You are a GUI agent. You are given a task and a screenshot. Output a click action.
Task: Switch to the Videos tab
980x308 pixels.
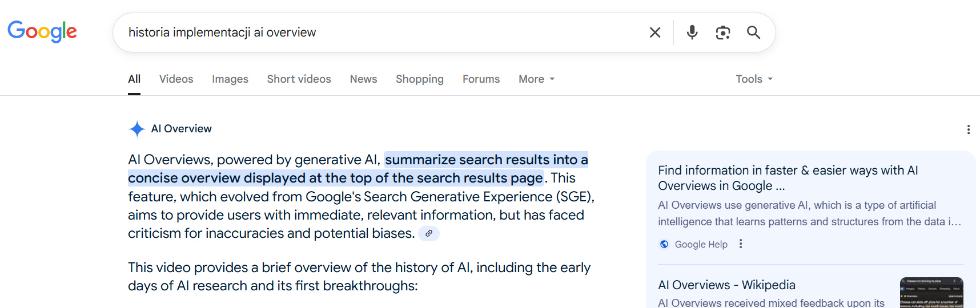coord(176,79)
